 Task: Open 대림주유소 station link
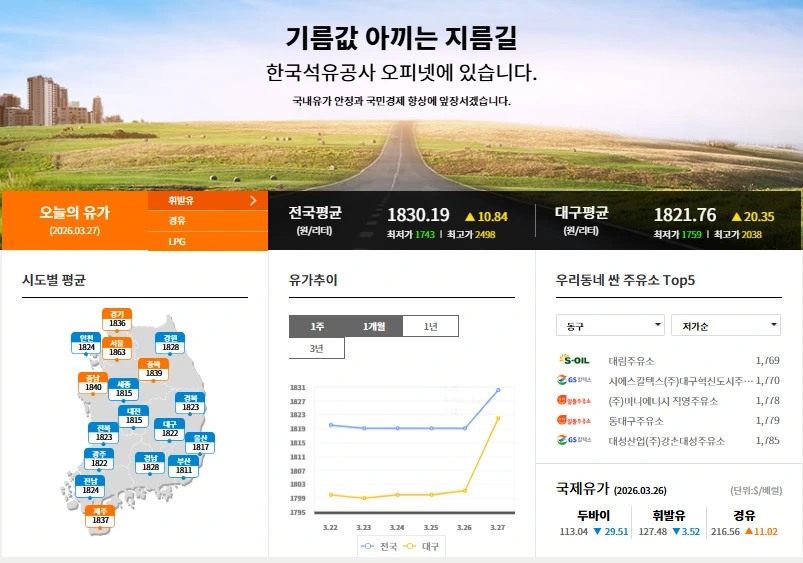631,361
